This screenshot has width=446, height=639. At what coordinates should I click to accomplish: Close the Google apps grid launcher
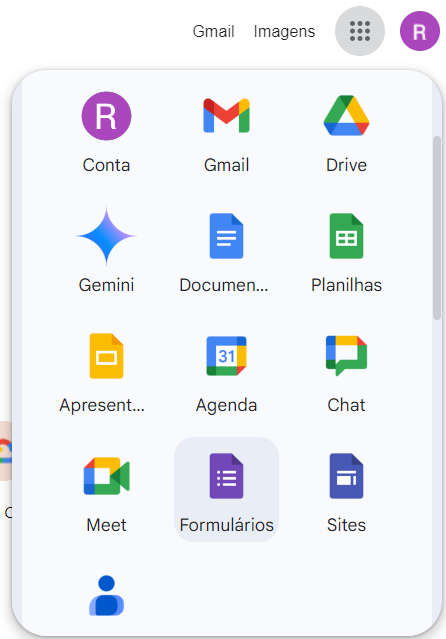[360, 31]
